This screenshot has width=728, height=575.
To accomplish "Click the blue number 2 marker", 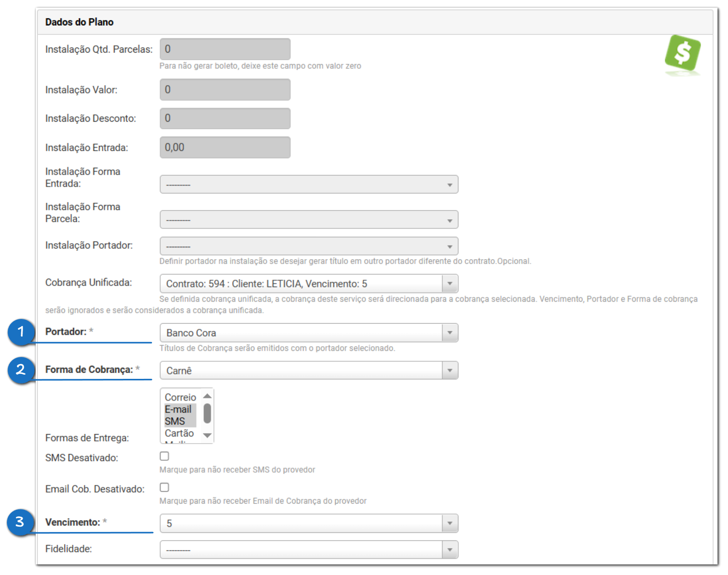I will [x=21, y=370].
